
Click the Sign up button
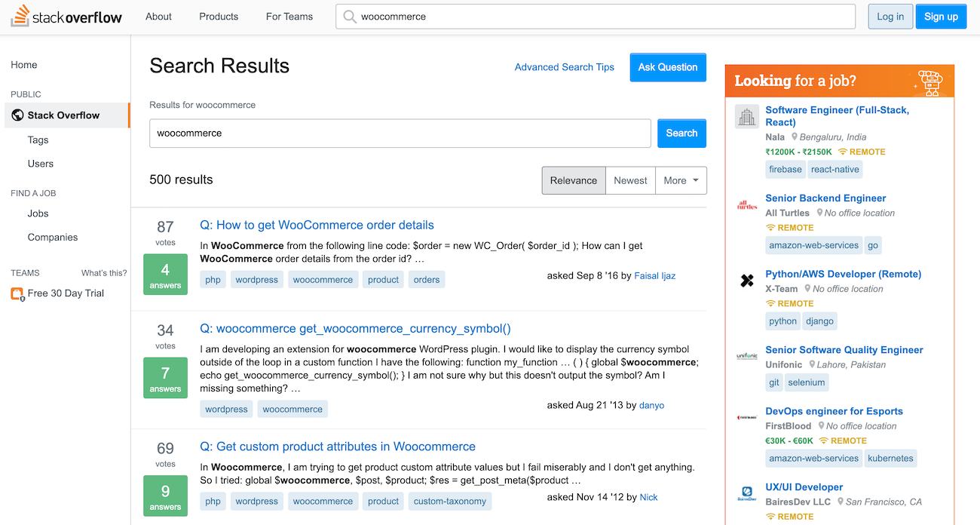(941, 17)
